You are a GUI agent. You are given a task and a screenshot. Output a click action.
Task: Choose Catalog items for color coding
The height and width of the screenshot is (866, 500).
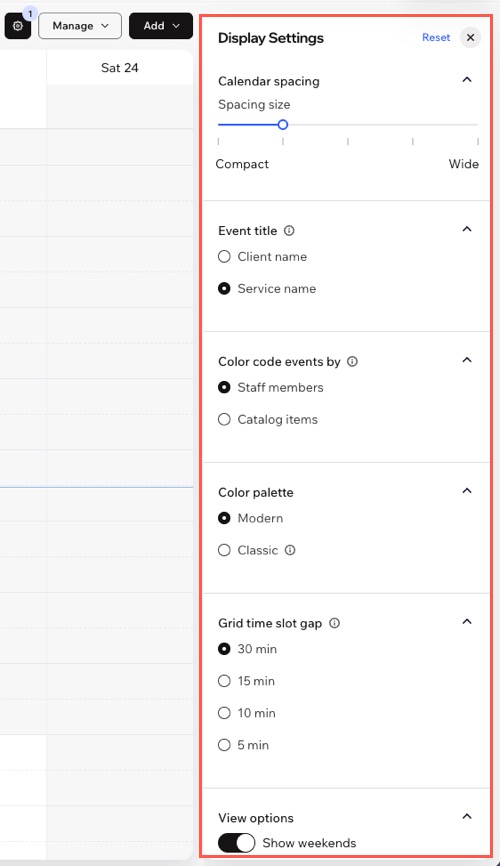(x=224, y=420)
